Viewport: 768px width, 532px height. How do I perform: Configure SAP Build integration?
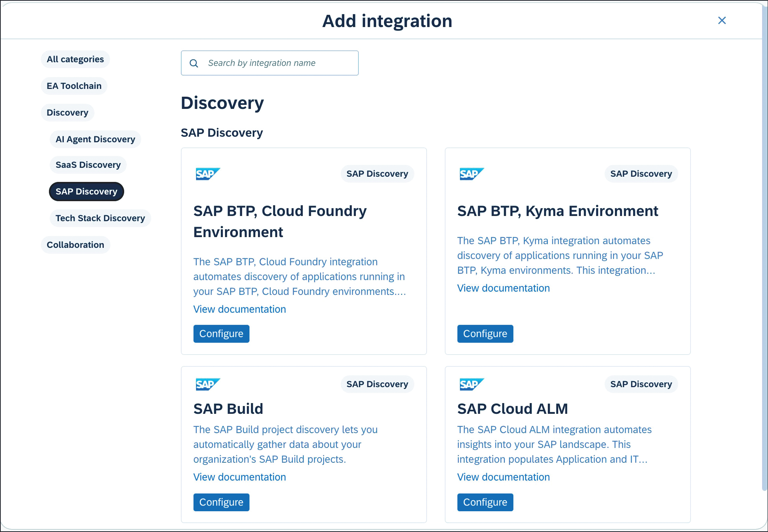click(221, 502)
